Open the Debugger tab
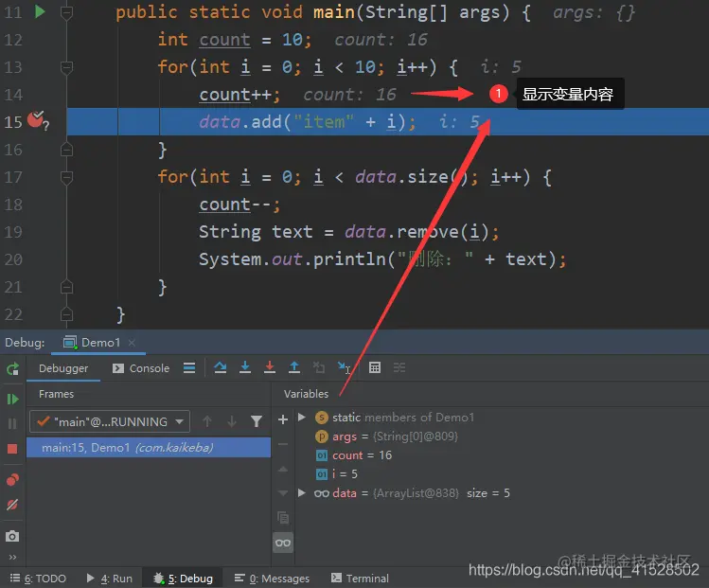 [63, 368]
